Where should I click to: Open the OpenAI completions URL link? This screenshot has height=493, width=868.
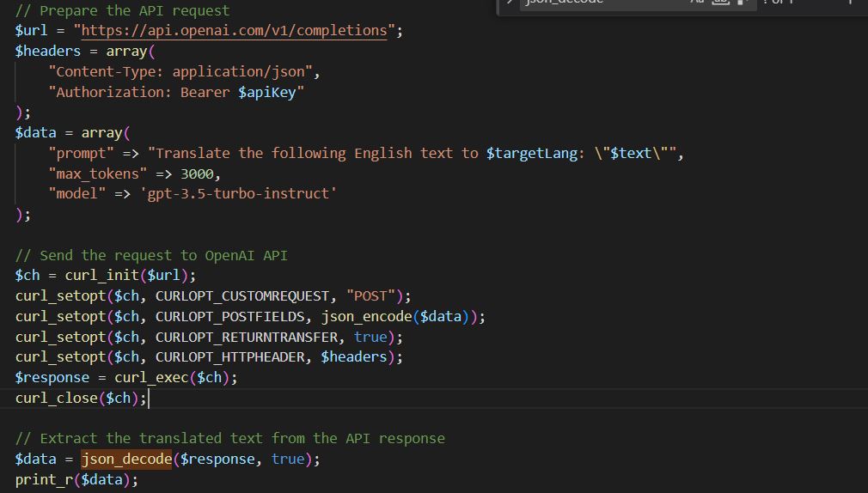(234, 31)
